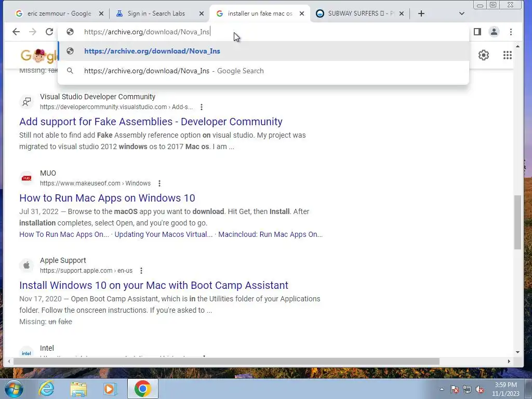Close the Sign in - Search Labs tab

pyautogui.click(x=202, y=14)
